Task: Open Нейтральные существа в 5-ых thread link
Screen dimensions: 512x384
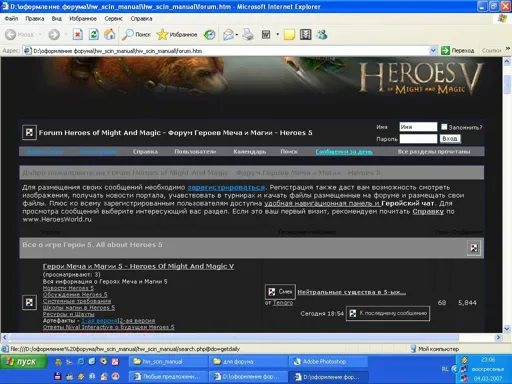Action: [x=352, y=292]
